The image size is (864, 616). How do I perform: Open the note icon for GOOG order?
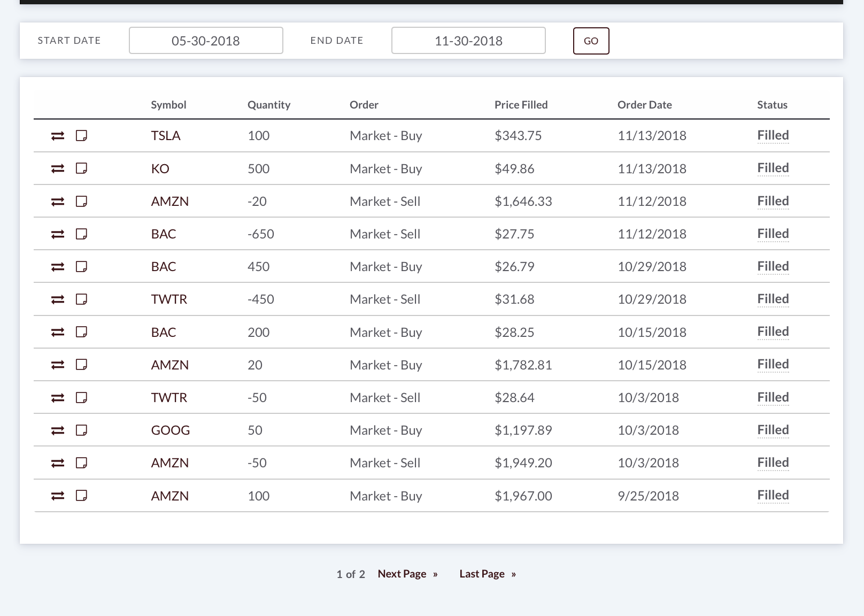point(81,430)
